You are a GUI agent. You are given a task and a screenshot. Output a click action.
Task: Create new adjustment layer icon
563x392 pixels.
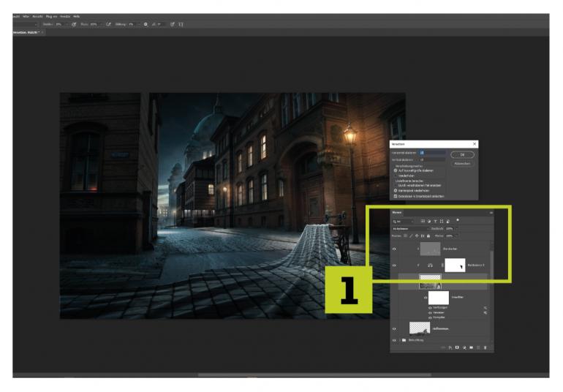click(x=464, y=347)
